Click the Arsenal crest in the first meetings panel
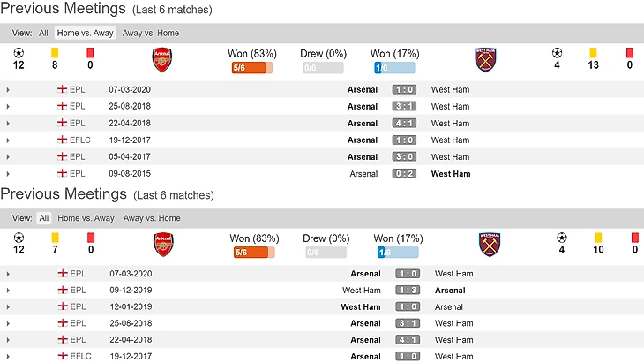Image resolution: width=644 pixels, height=363 pixels. point(162,60)
